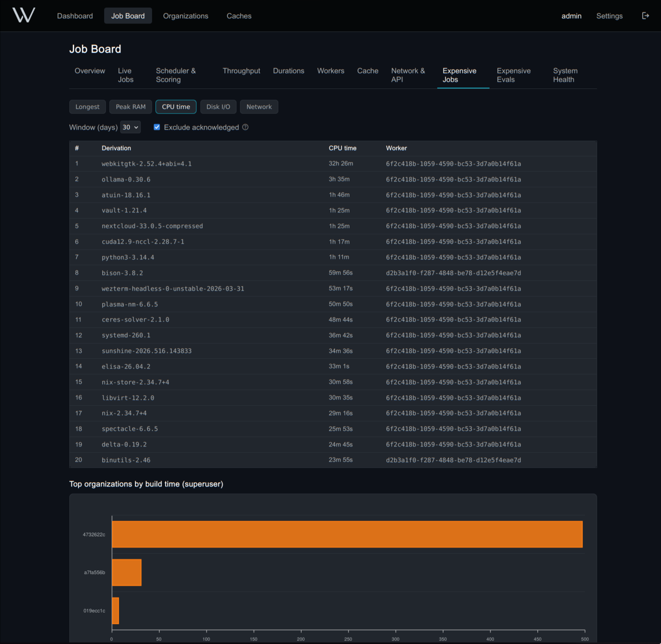Click the Worker column header
This screenshot has height=644, width=661.
(x=396, y=148)
